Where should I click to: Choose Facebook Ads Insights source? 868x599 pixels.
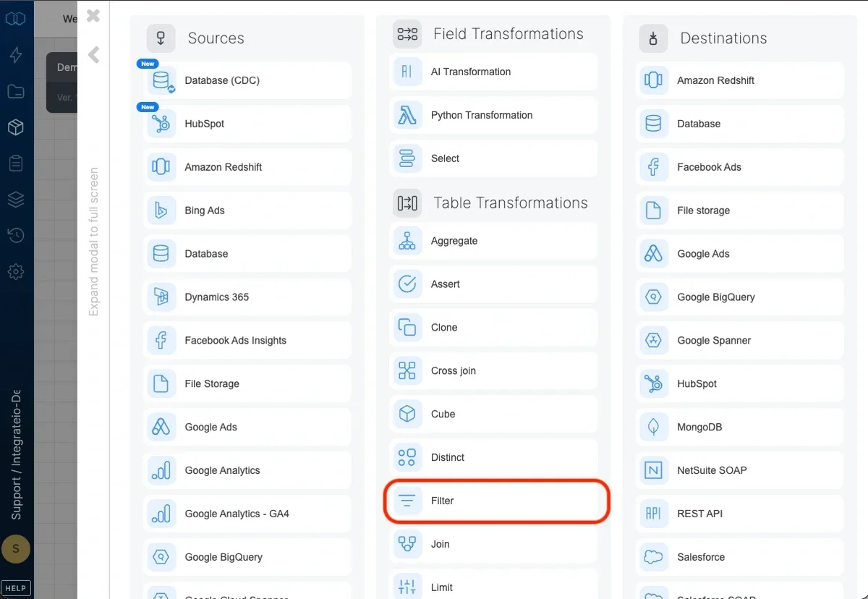247,341
